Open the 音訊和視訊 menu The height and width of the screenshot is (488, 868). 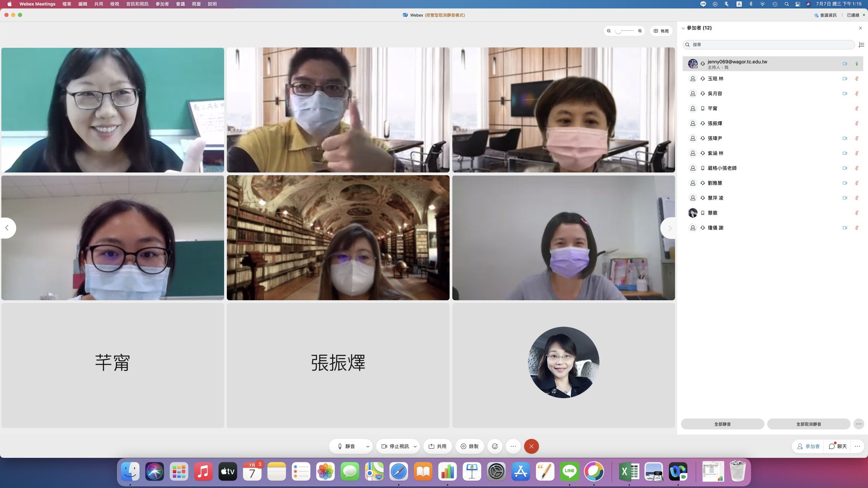pyautogui.click(x=137, y=4)
